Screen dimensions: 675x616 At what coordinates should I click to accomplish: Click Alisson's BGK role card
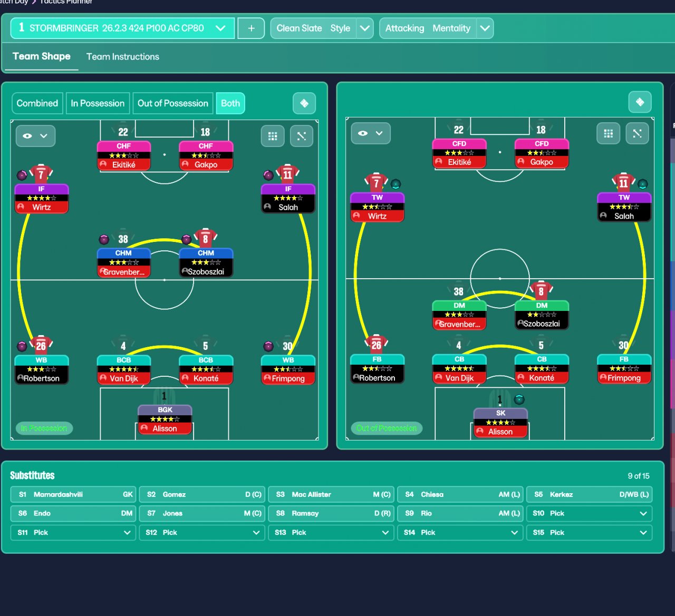pos(165,419)
